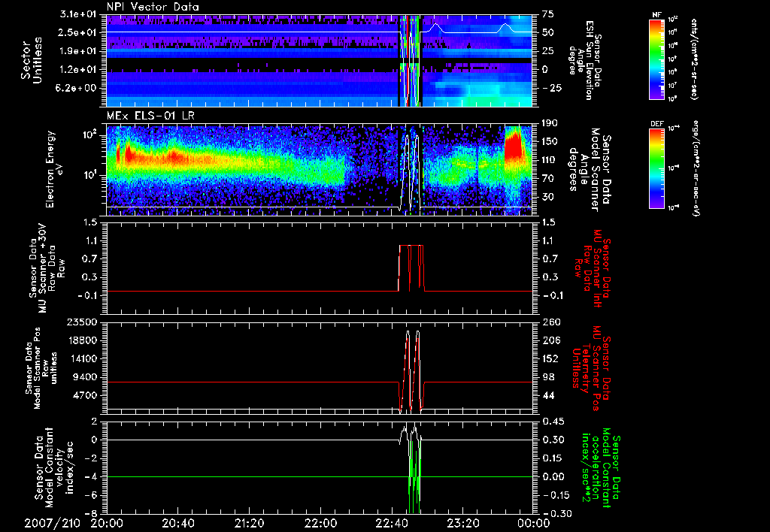
Task: Click the '00:00' time tick label
Action: 534,523
